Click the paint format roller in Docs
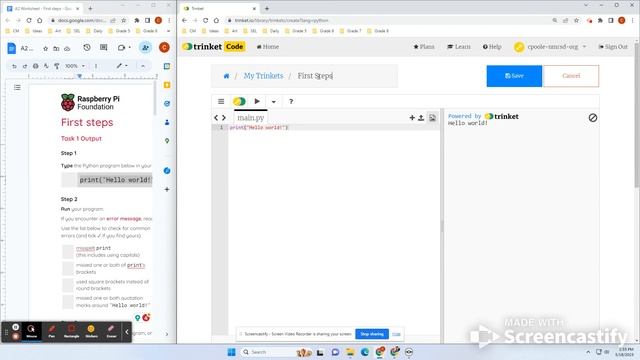640x360 pixels. point(57,66)
